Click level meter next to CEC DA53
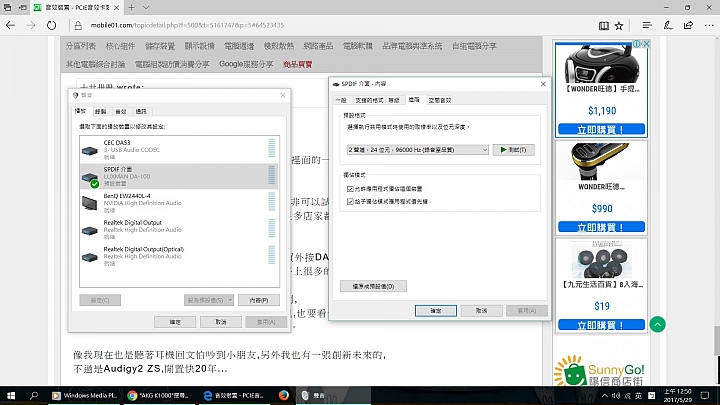The height and width of the screenshot is (405, 720). [271, 148]
